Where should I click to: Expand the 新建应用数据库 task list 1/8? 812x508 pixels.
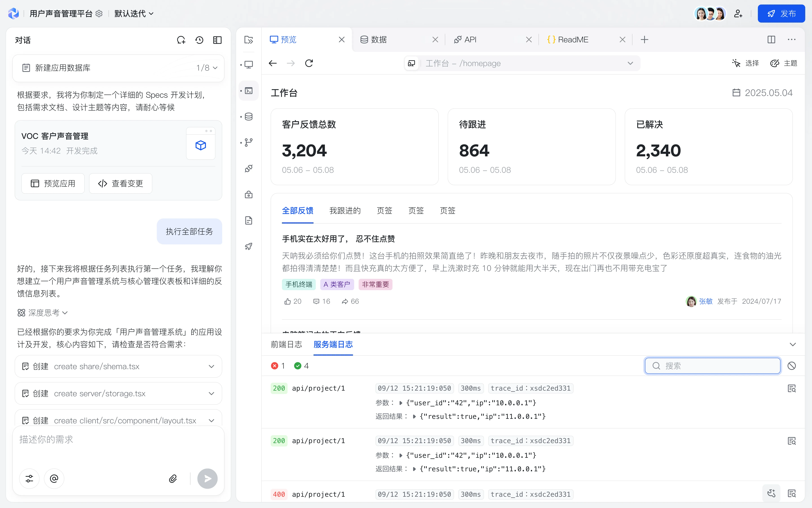pos(118,68)
